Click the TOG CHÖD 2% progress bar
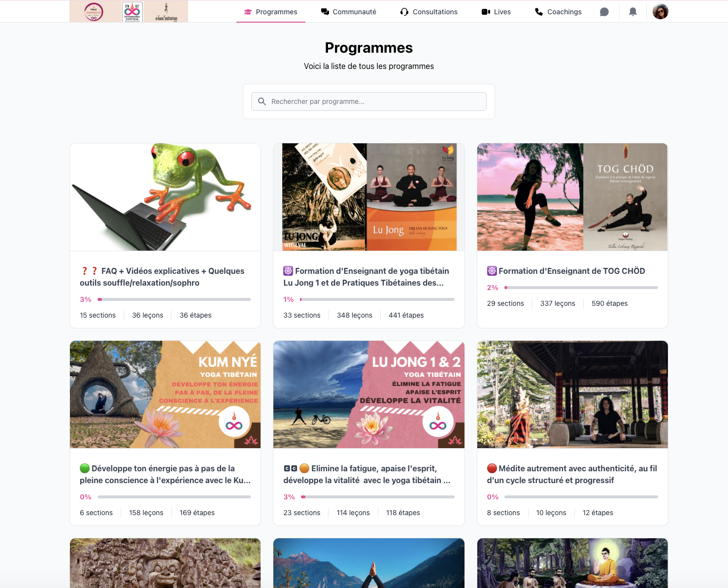Viewport: 728px width, 588px height. [581, 288]
